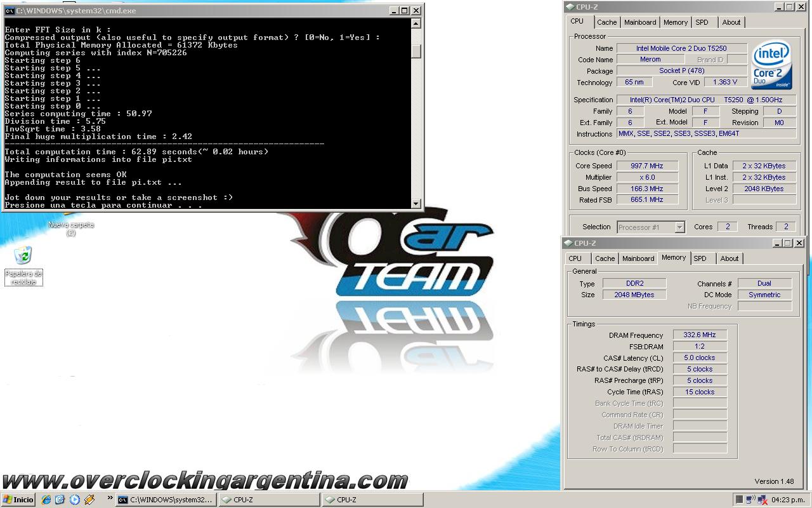Screen dimensions: 812x508
Task: Click the Technology value '65 nm'
Action: [x=634, y=83]
